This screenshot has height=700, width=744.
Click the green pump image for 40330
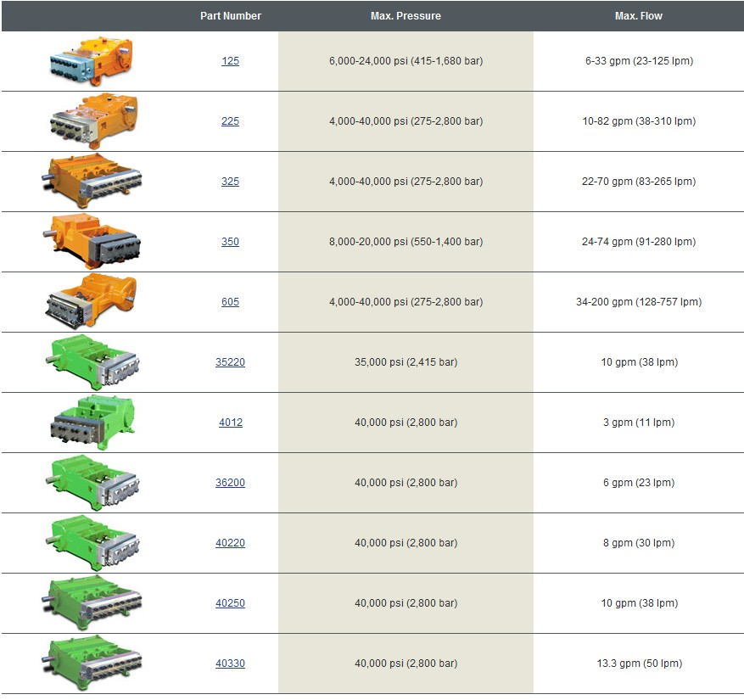91,663
